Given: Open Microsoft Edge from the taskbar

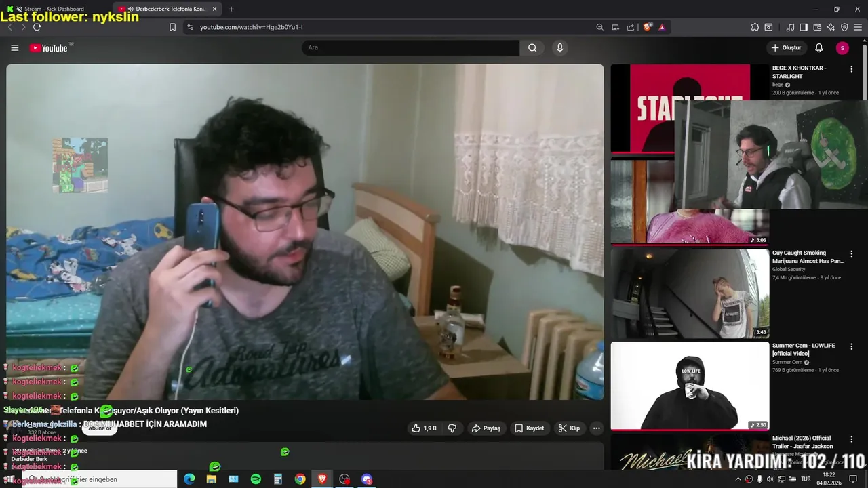Looking at the screenshot, I should click(x=189, y=479).
